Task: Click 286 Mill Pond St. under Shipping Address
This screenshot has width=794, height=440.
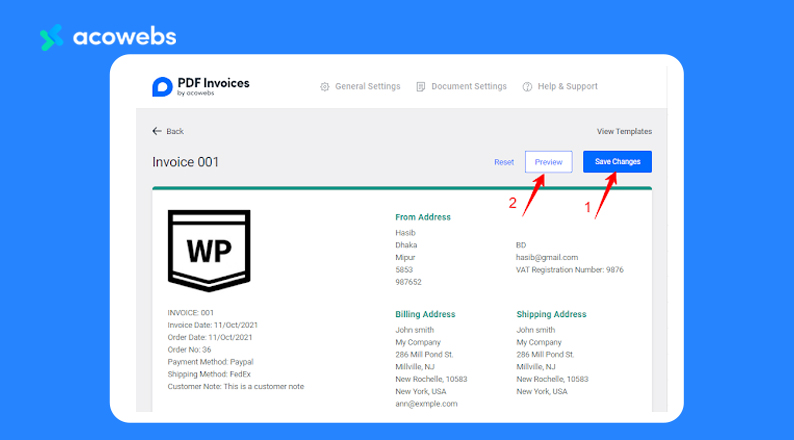Action: tap(545, 354)
